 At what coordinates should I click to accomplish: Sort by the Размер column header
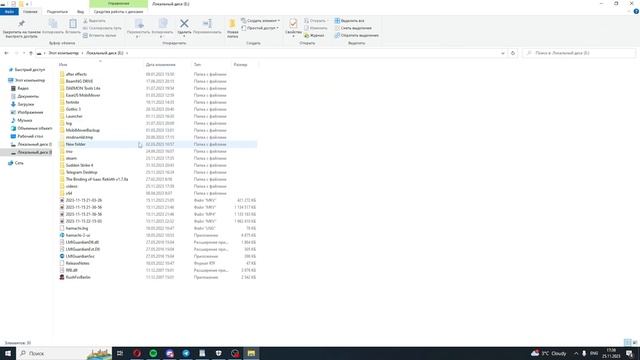tap(240, 65)
